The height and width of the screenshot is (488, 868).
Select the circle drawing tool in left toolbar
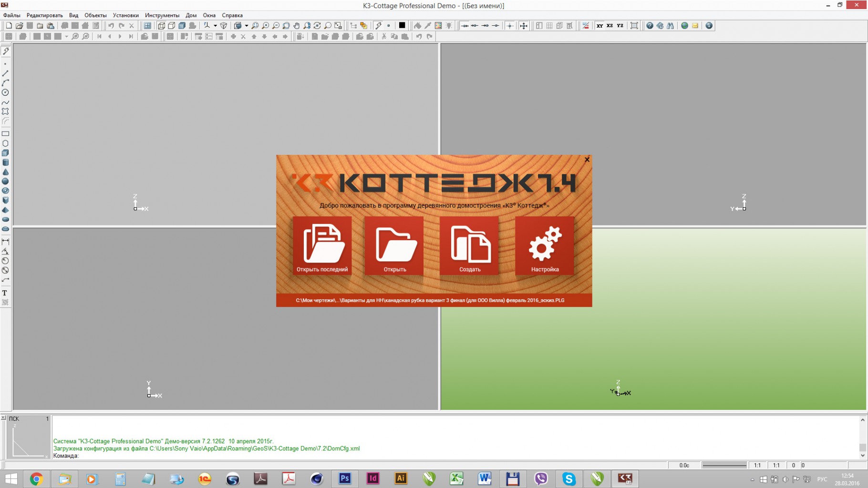click(x=5, y=92)
